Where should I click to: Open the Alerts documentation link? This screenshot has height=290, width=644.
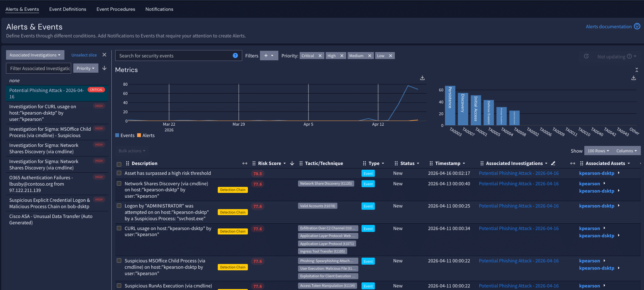tap(609, 27)
